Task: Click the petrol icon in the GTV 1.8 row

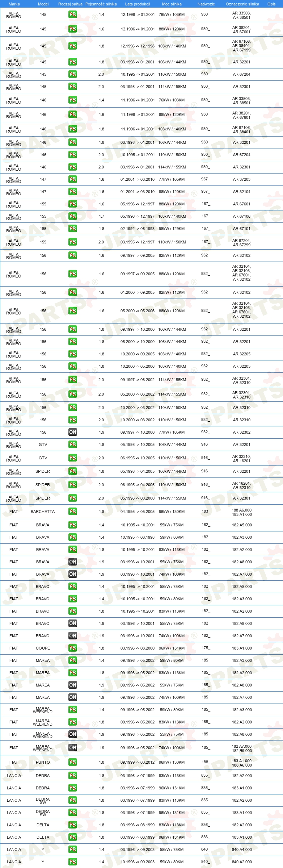Action: click(72, 445)
